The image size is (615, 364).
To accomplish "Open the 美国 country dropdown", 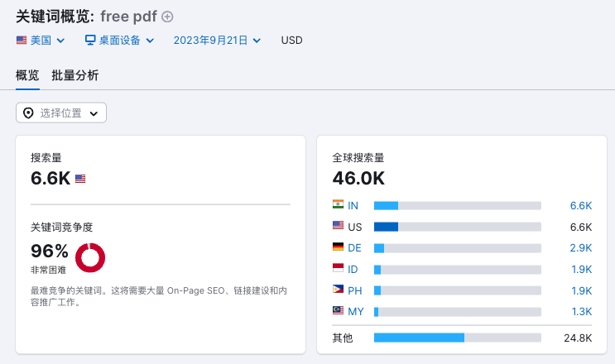I will click(x=41, y=40).
